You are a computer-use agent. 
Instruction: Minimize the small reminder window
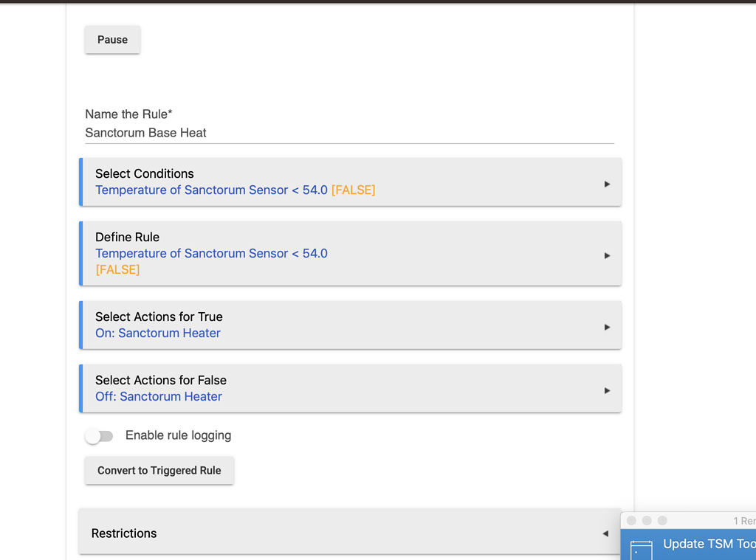[x=647, y=521]
